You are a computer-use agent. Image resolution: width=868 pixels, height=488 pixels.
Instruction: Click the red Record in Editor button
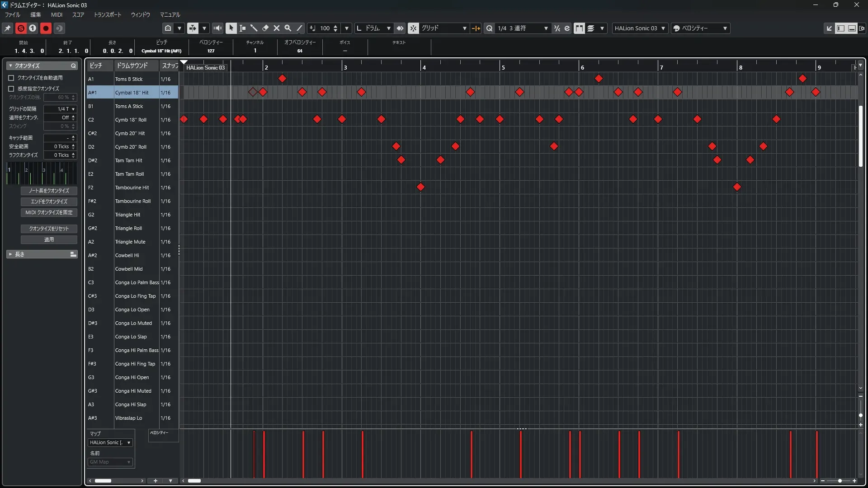[46, 28]
